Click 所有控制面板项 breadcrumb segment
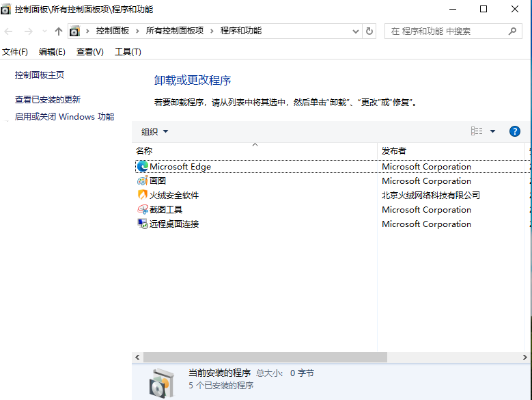Viewport: 532px width, 400px height. 175,31
